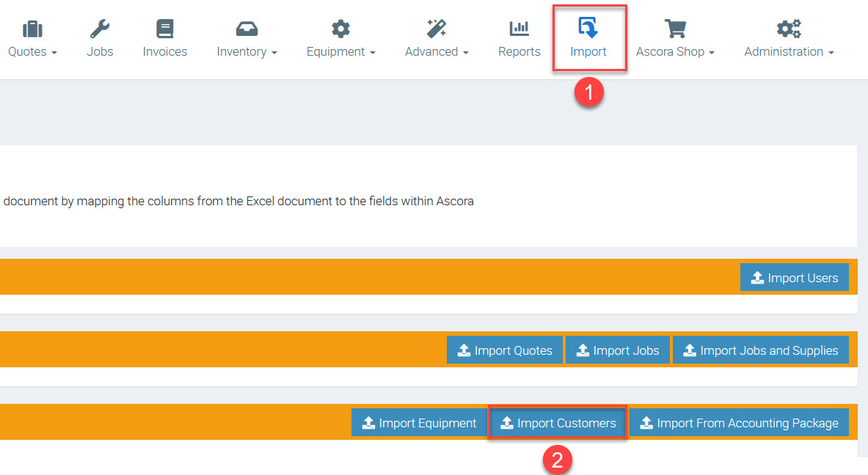Open Jobs via the wrench icon
The image size is (868, 475).
(100, 29)
